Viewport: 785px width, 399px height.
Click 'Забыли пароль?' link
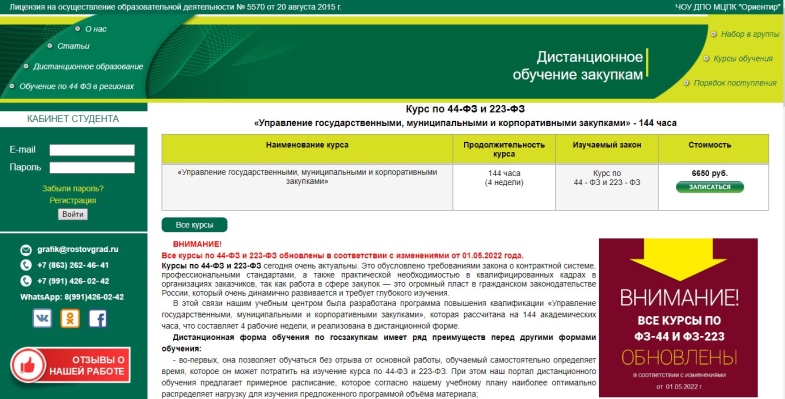[x=73, y=189]
